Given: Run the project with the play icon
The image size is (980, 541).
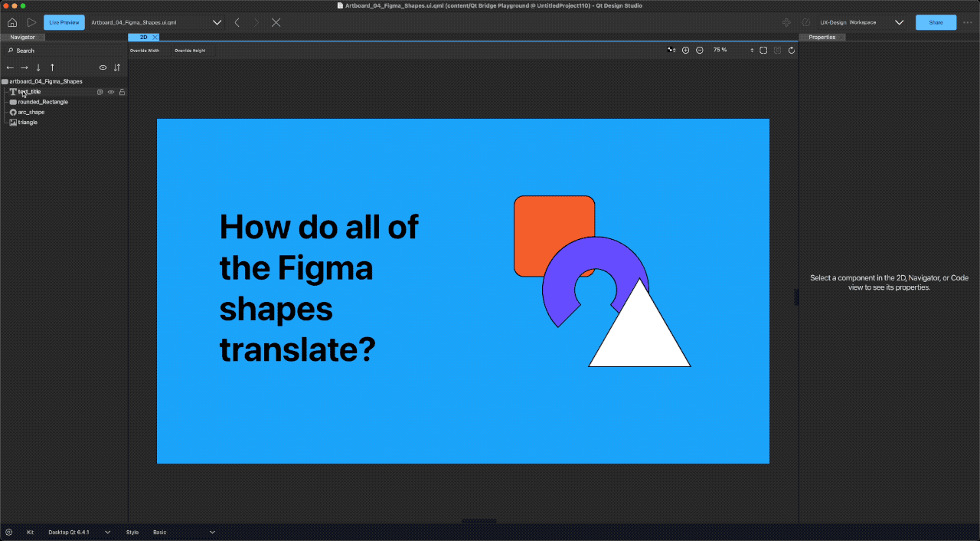Looking at the screenshot, I should coord(31,22).
